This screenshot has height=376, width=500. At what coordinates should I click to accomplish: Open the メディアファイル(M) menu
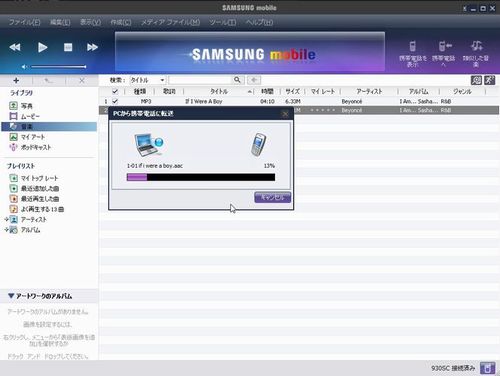170,22
